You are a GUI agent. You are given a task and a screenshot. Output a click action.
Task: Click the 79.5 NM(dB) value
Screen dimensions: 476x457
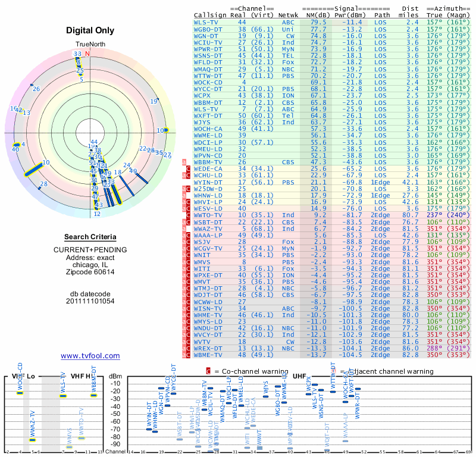(x=318, y=23)
